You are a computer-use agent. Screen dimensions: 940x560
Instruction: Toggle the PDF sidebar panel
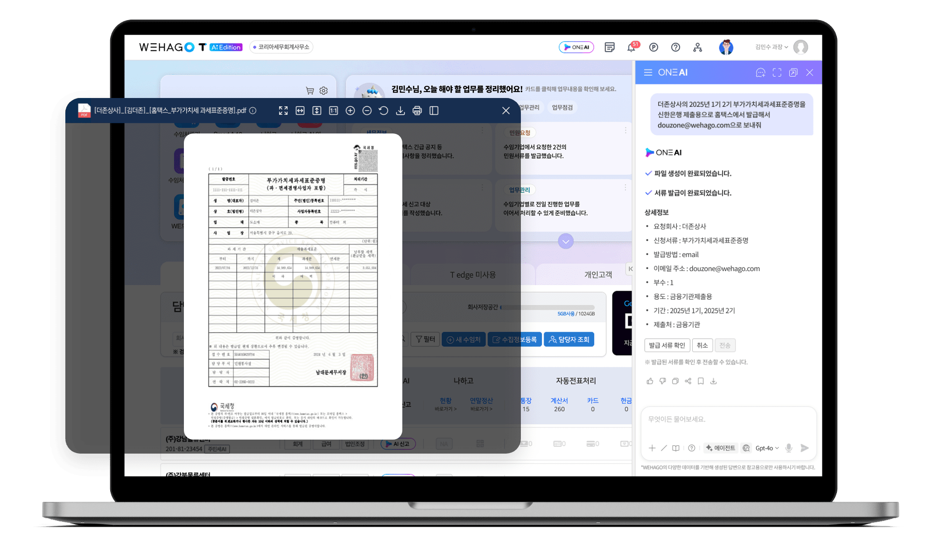[x=434, y=111]
